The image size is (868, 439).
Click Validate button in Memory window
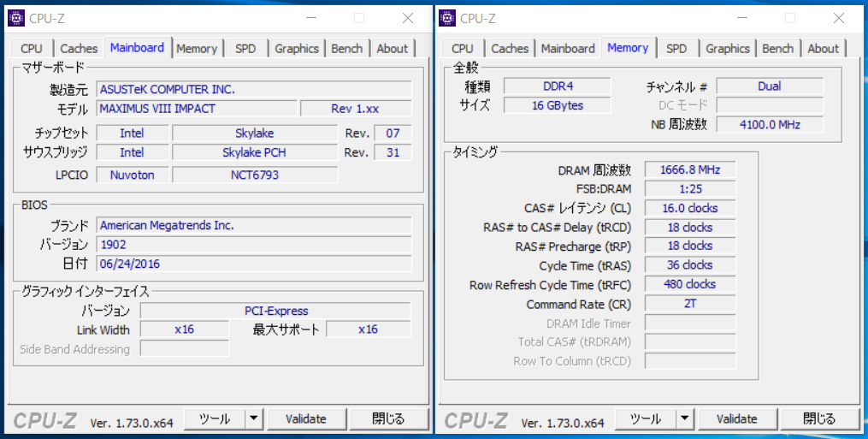coord(737,419)
